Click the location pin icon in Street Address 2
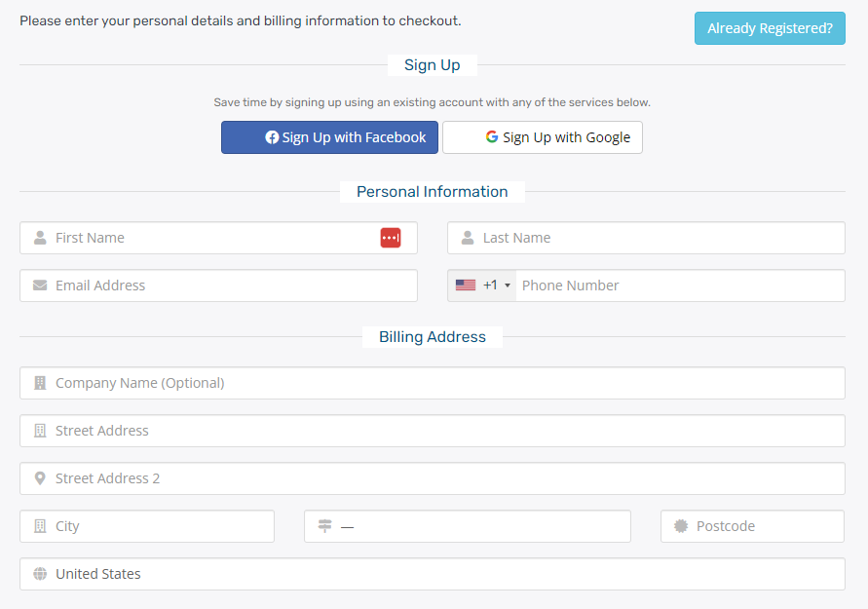Image resolution: width=868 pixels, height=609 pixels. [x=39, y=477]
